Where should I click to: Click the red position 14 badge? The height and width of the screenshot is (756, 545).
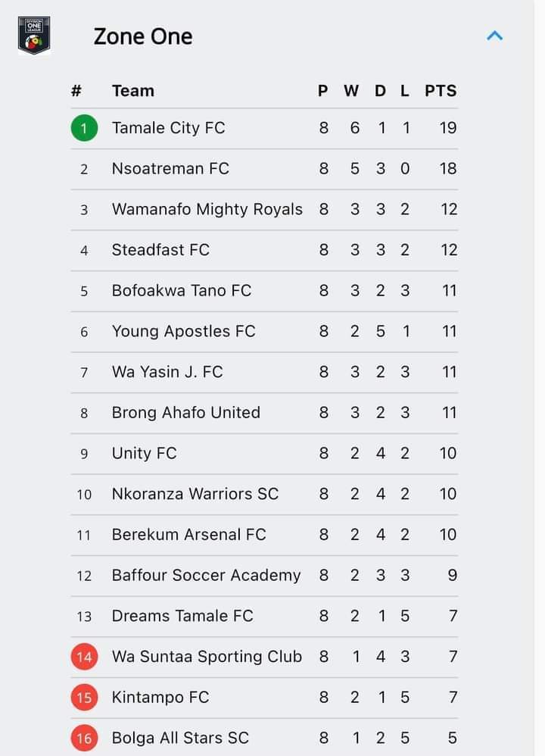tap(84, 657)
